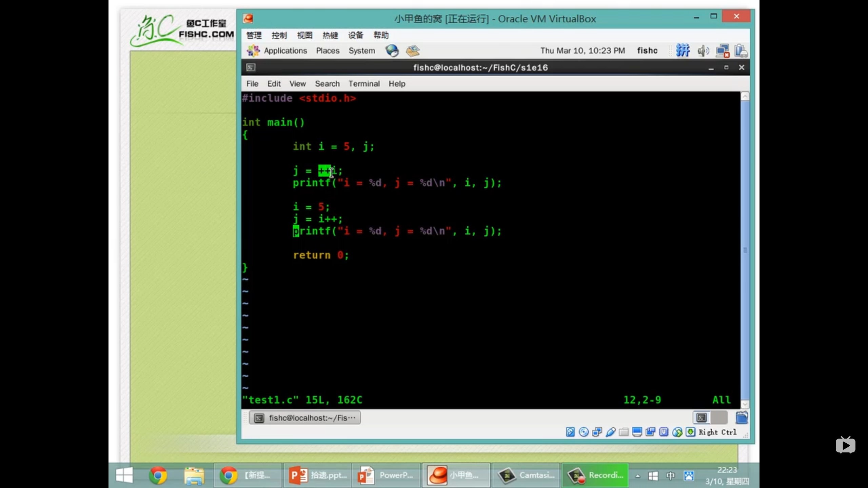The height and width of the screenshot is (488, 868).
Task: Switch to 拾遗.ppt PowerPoint taskbar button
Action: coord(318,475)
